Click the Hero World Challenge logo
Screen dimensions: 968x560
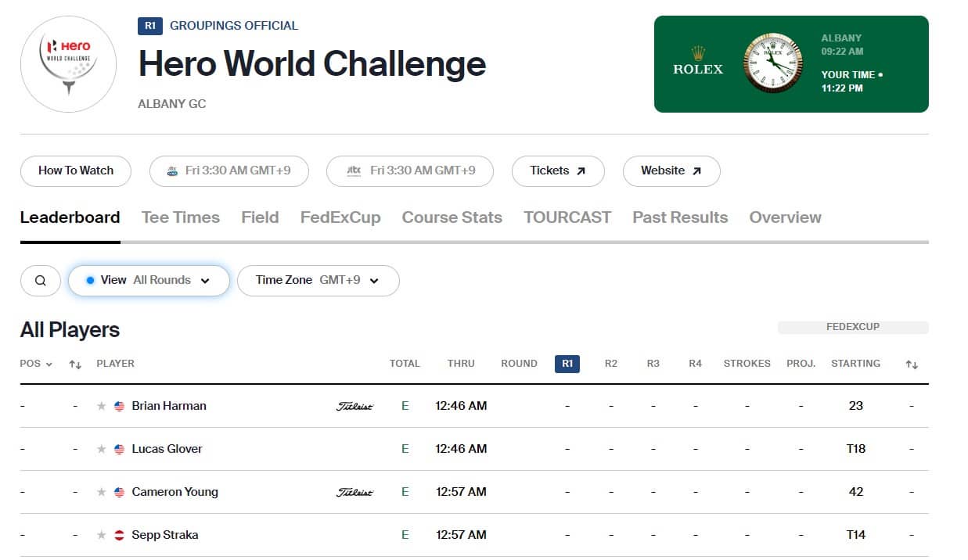point(69,64)
